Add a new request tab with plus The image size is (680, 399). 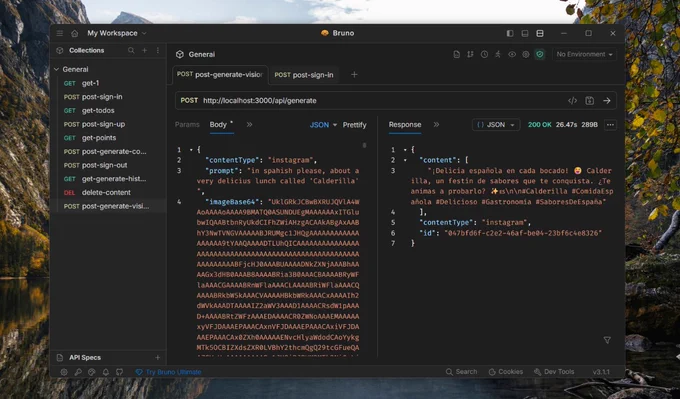[x=354, y=75]
